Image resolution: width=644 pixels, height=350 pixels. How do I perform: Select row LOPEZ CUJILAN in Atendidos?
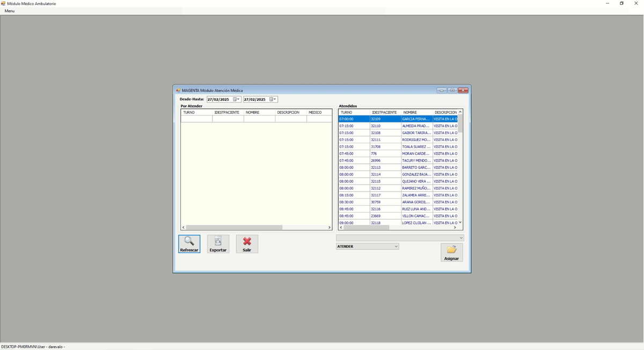pos(398,223)
